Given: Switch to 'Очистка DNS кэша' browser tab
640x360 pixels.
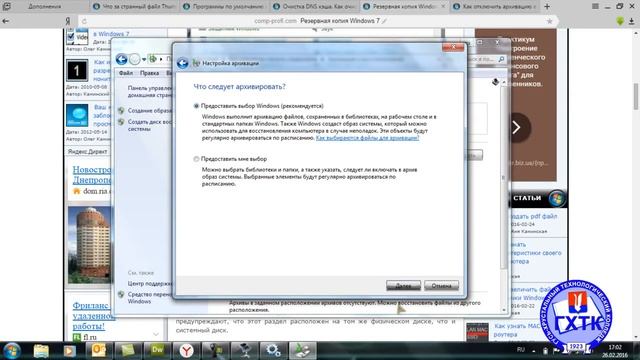Looking at the screenshot, I should pos(313,7).
